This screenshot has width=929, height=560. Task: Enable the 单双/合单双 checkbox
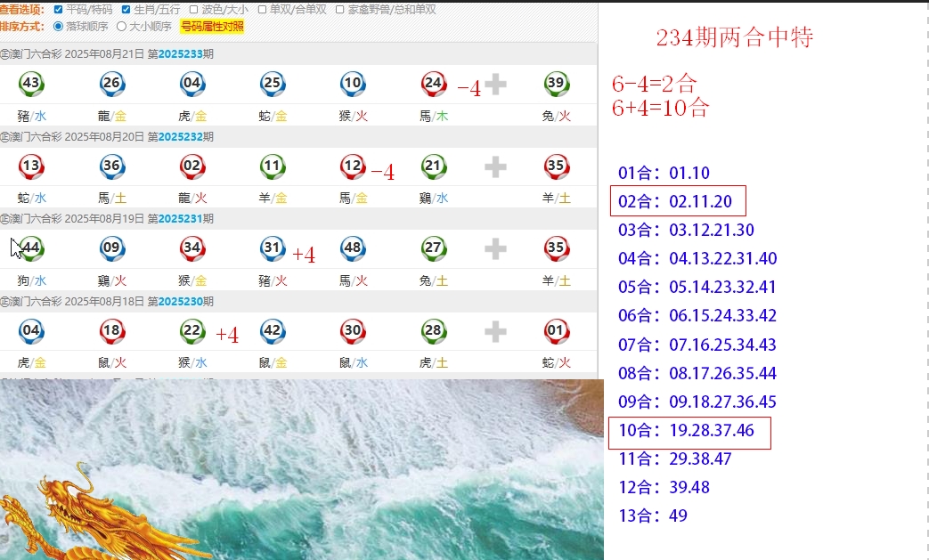click(262, 10)
